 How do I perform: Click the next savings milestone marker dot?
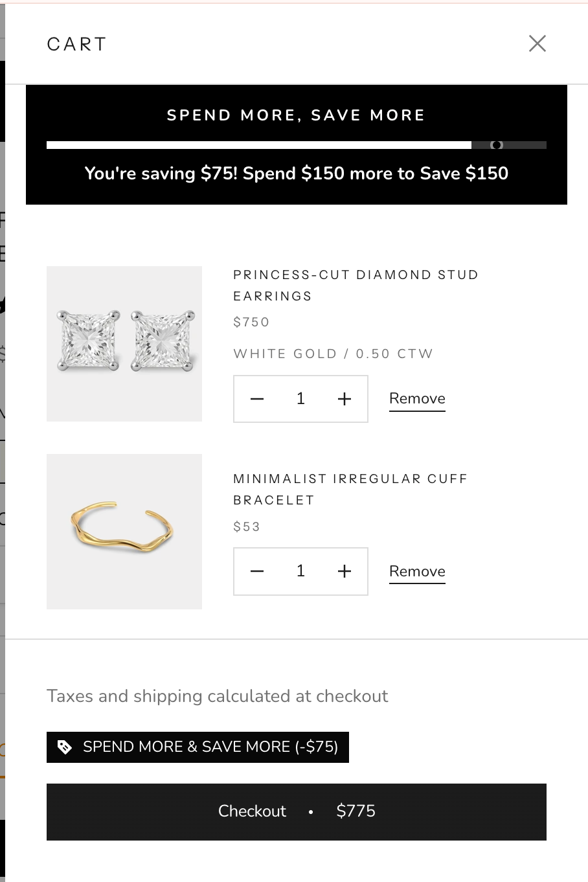497,145
